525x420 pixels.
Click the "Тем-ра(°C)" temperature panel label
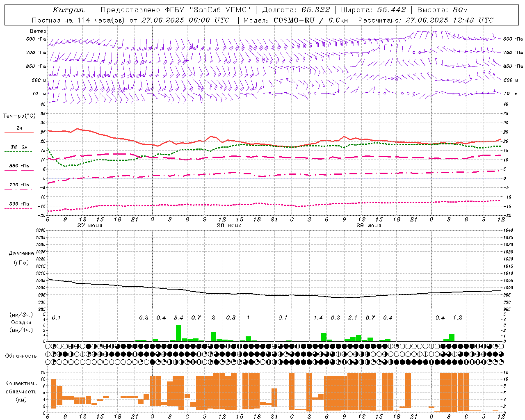click(x=19, y=116)
